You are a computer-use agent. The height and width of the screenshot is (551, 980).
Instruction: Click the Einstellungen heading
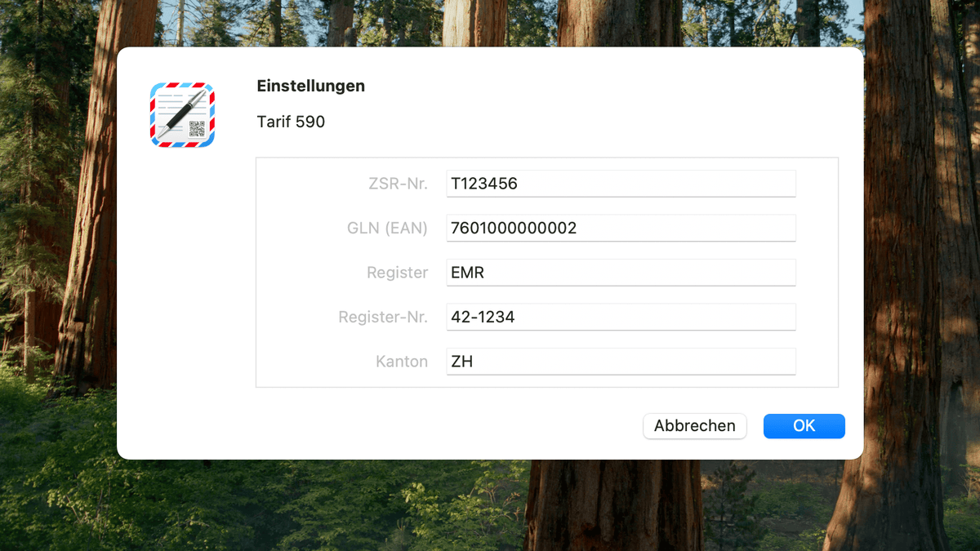pos(311,86)
